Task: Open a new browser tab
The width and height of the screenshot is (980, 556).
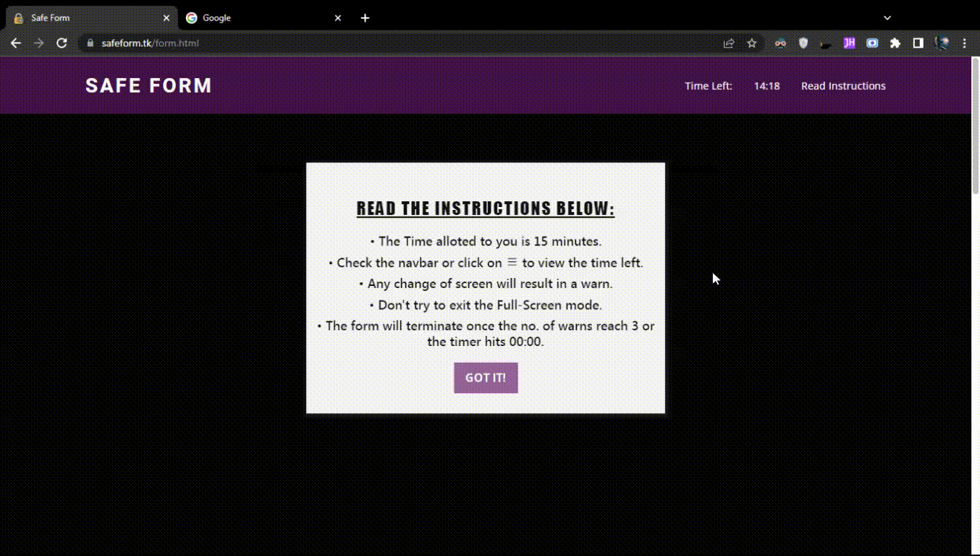Action: point(365,17)
